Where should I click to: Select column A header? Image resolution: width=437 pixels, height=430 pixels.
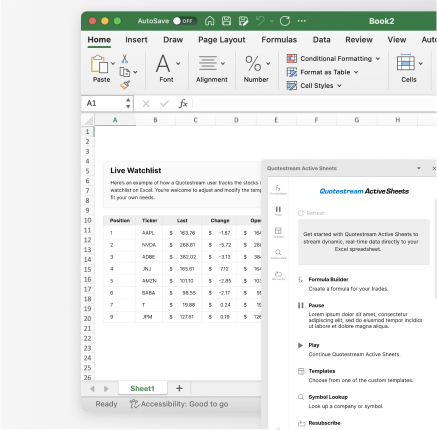coord(115,120)
